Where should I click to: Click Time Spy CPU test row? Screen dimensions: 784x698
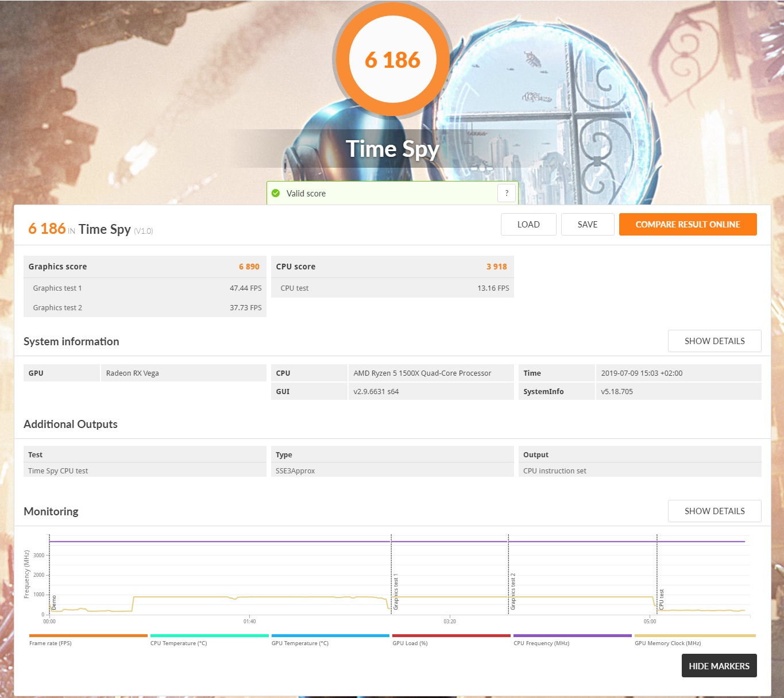click(145, 471)
